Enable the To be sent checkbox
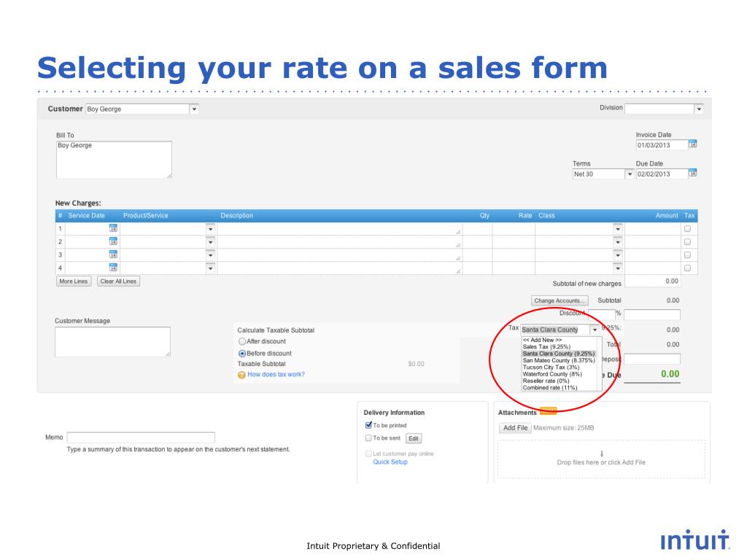This screenshot has width=747, height=560. tap(368, 438)
